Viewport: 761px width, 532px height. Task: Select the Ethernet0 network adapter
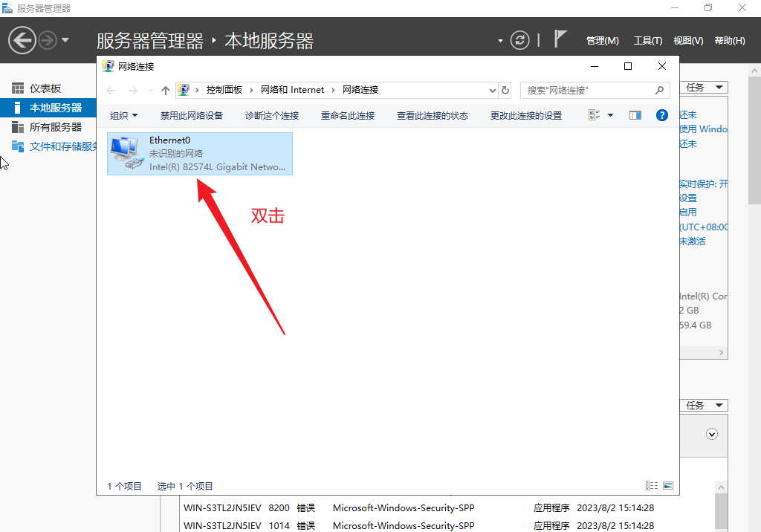click(199, 153)
